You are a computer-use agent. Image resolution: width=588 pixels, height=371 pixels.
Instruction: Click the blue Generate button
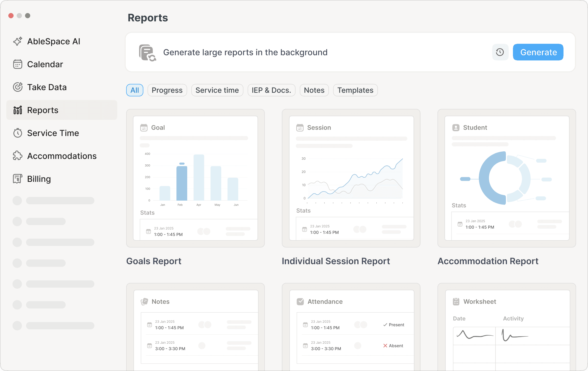coord(538,52)
